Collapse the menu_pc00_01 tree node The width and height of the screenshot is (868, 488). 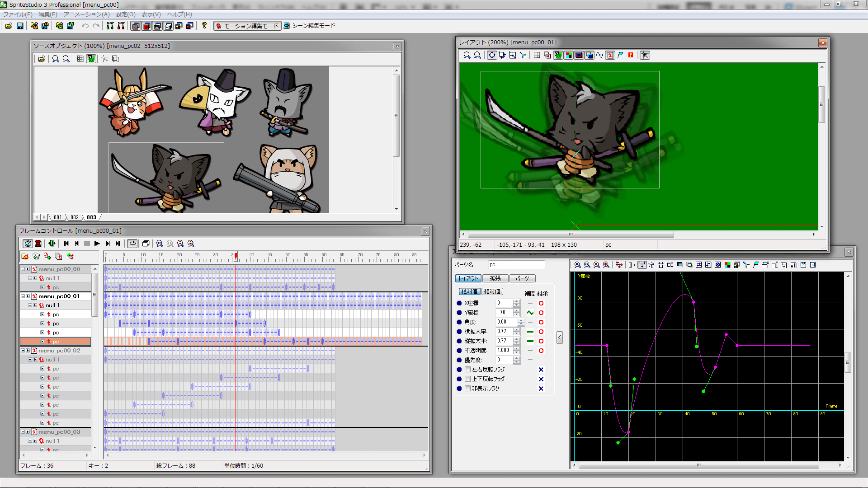[23, 296]
